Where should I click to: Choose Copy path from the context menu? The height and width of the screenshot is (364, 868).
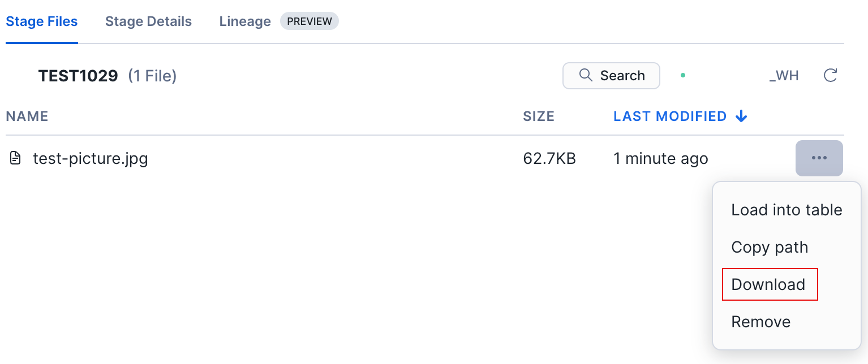pos(770,247)
